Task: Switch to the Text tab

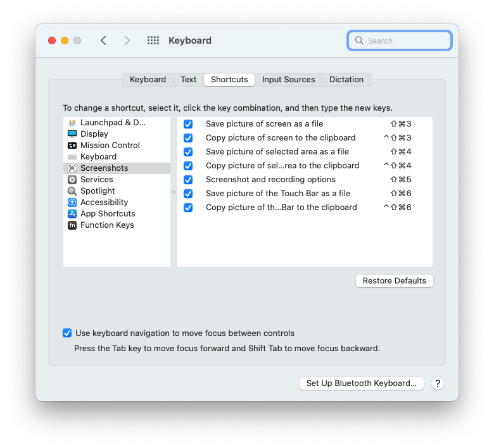Action: (x=188, y=80)
